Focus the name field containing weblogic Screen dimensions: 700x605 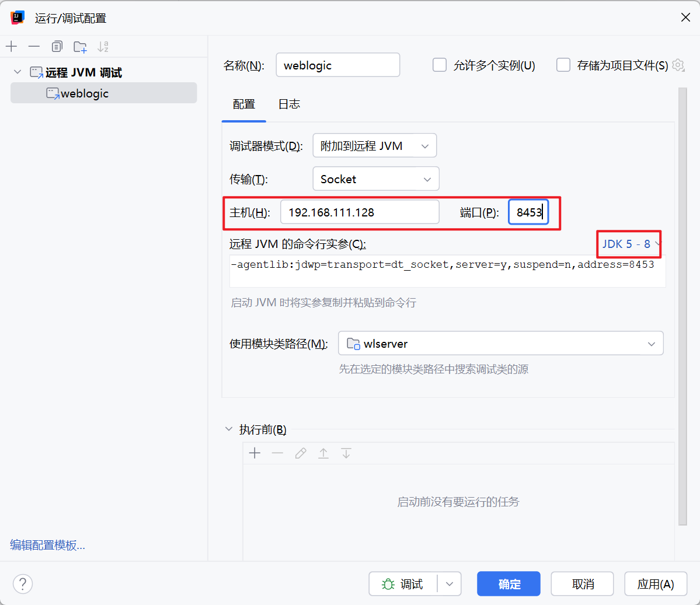click(338, 65)
